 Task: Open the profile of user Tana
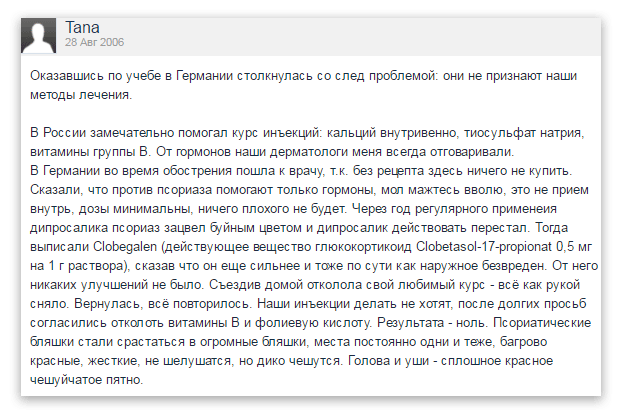tap(82, 27)
